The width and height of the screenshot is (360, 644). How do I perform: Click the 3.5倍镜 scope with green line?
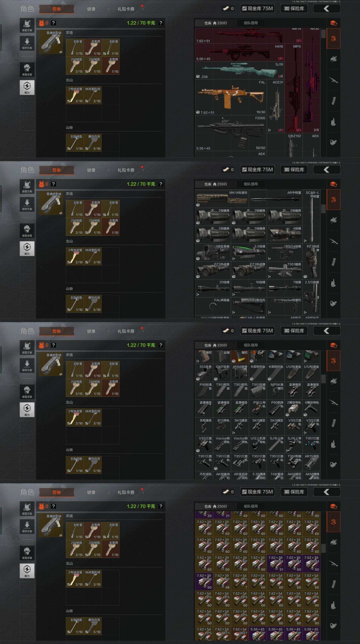tap(249, 252)
